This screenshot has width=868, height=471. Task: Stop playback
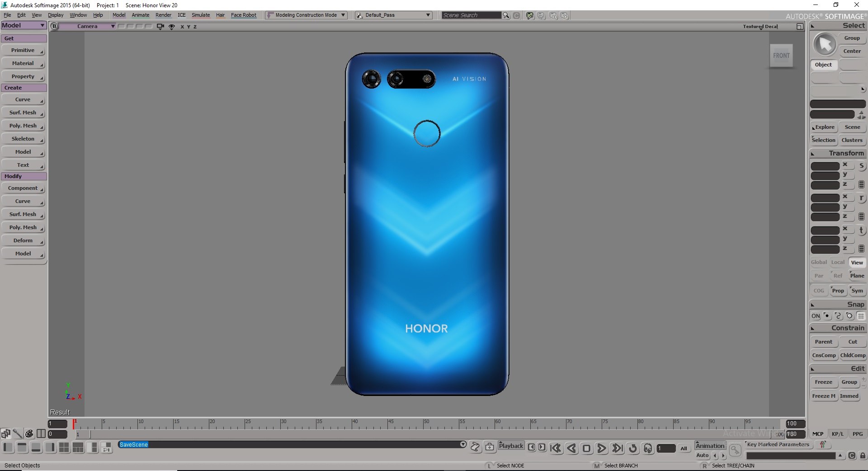(x=586, y=448)
